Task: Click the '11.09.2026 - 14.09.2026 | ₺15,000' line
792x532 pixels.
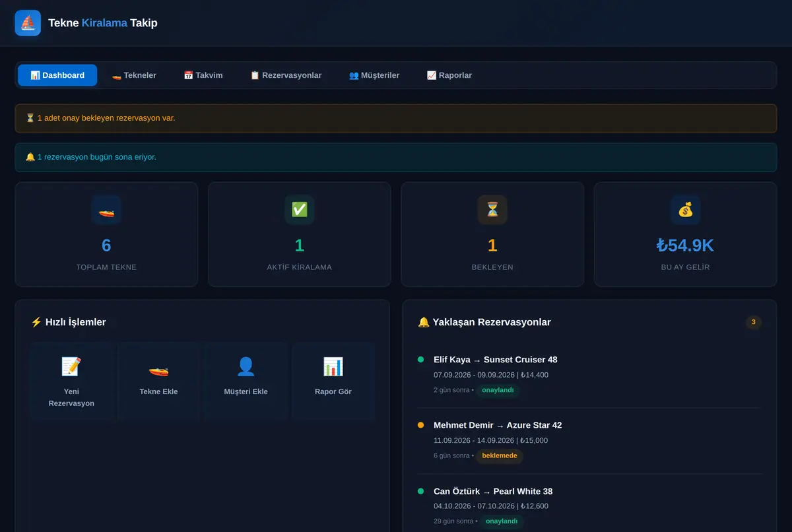Action: pos(491,440)
